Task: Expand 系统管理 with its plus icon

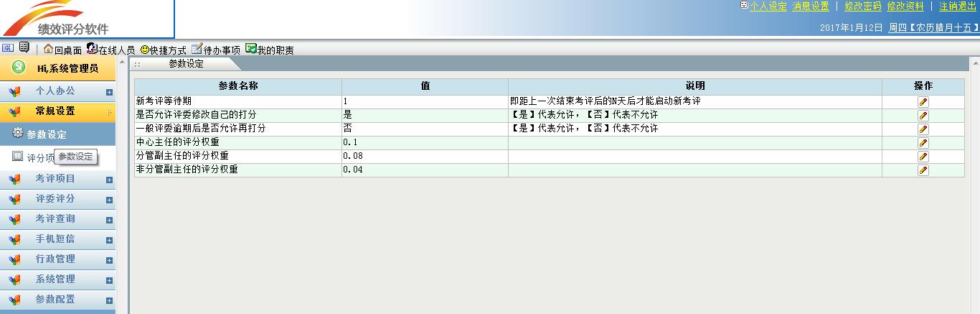Action: [109, 280]
